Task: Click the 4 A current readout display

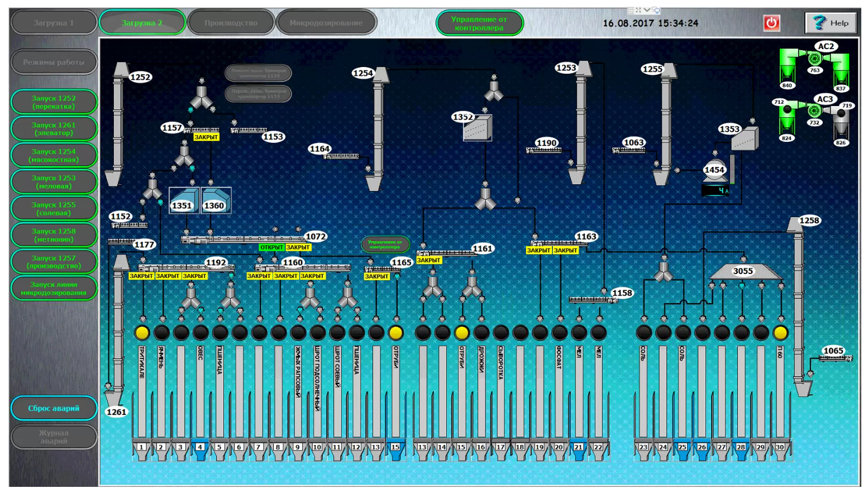Action: click(716, 191)
